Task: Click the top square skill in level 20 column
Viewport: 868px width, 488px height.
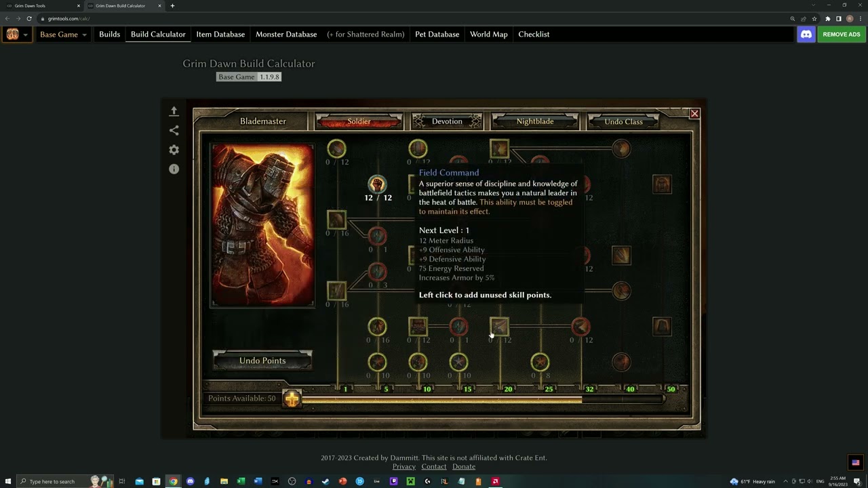Action: click(499, 148)
